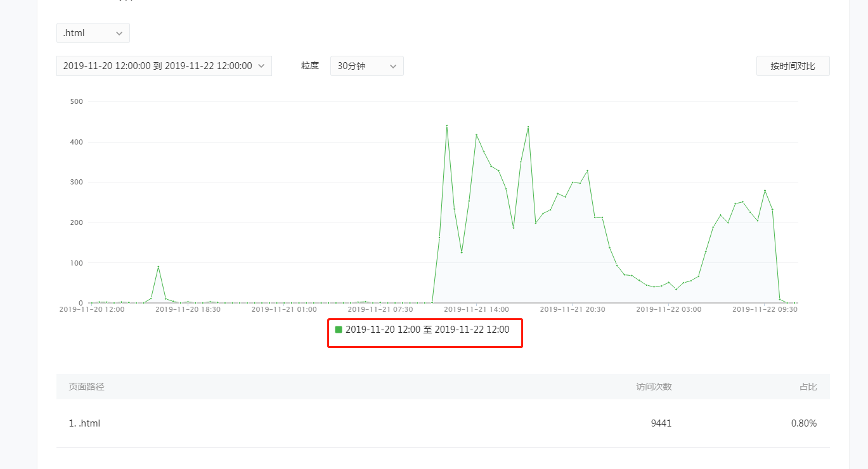Viewport: 868px width, 469px height.
Task: Click the y-axis value 500
Action: point(76,101)
